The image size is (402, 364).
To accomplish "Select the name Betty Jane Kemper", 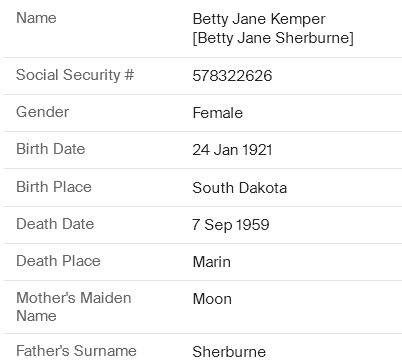I will [x=259, y=19].
